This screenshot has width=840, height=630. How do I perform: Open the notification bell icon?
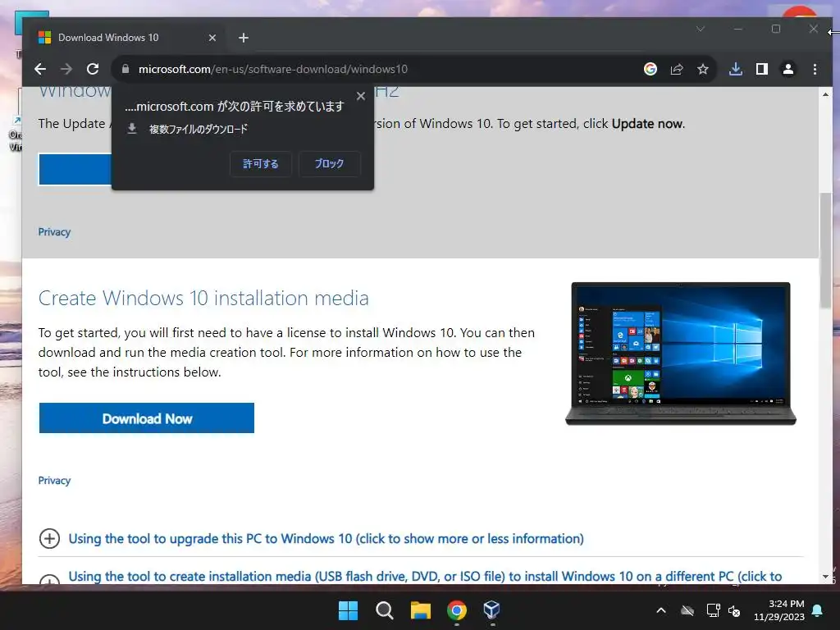tap(818, 610)
